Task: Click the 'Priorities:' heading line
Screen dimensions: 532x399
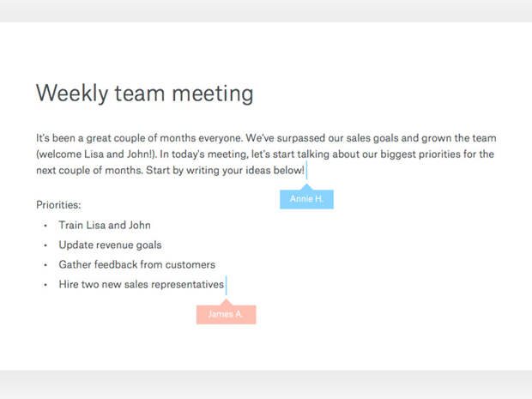Action: point(58,205)
